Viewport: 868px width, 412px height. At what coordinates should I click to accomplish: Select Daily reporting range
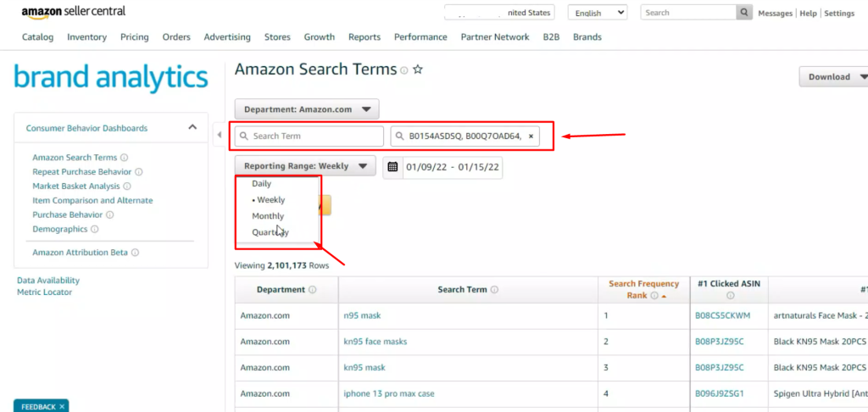click(261, 183)
